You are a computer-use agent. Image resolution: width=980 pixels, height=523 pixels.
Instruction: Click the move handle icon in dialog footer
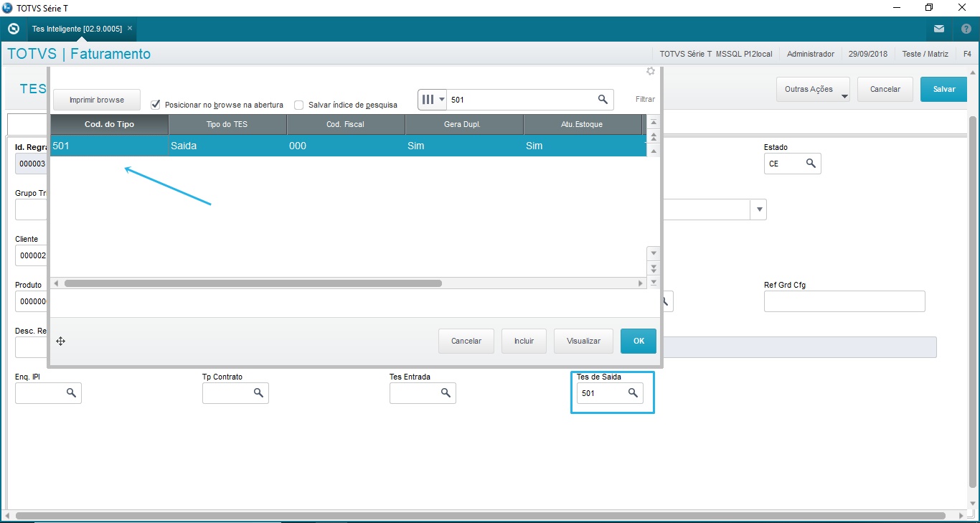point(61,341)
